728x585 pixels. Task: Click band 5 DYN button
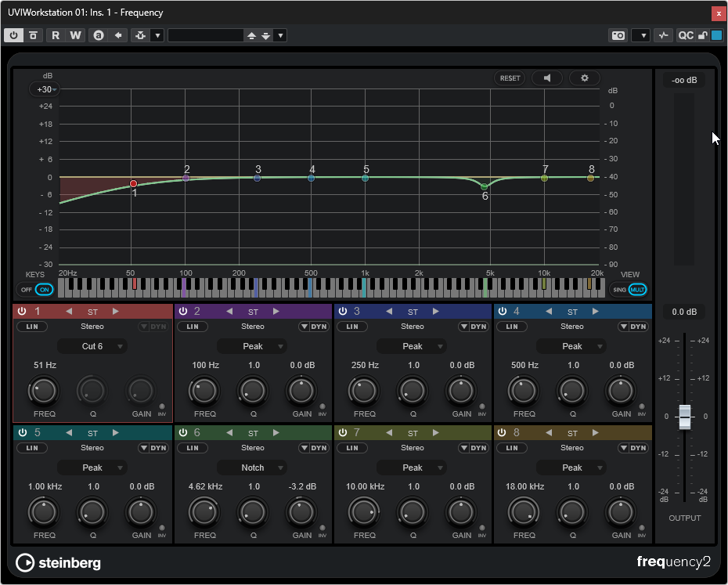tap(153, 448)
